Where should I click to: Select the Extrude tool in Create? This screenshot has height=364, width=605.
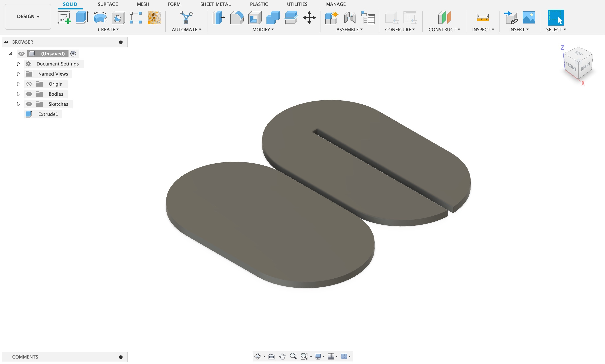click(x=82, y=17)
